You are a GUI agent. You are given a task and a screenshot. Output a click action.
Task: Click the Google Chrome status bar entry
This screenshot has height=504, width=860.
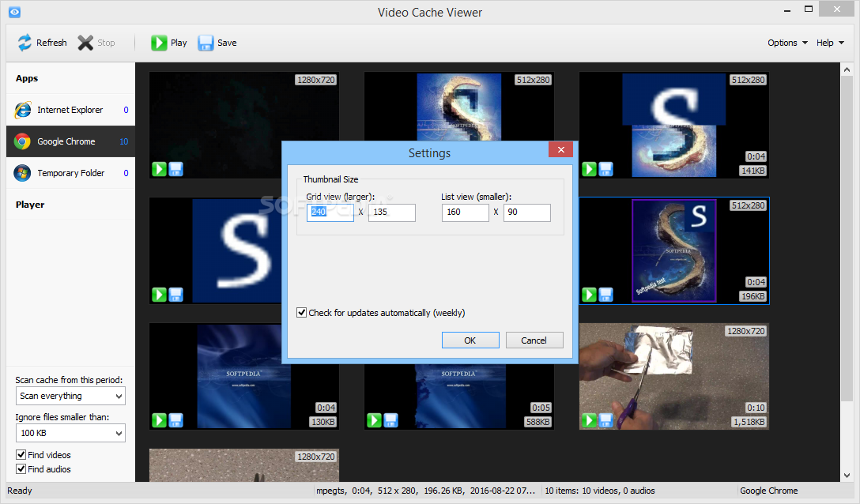[x=768, y=491]
